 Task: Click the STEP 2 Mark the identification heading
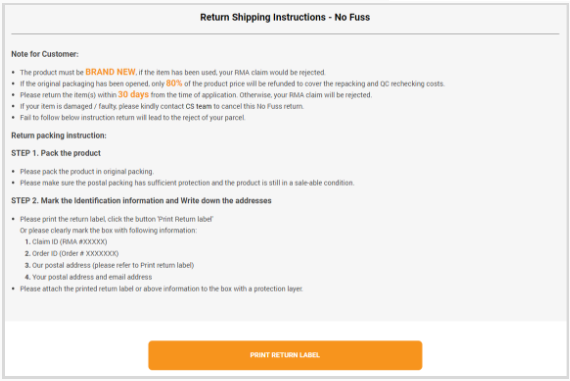click(x=141, y=201)
